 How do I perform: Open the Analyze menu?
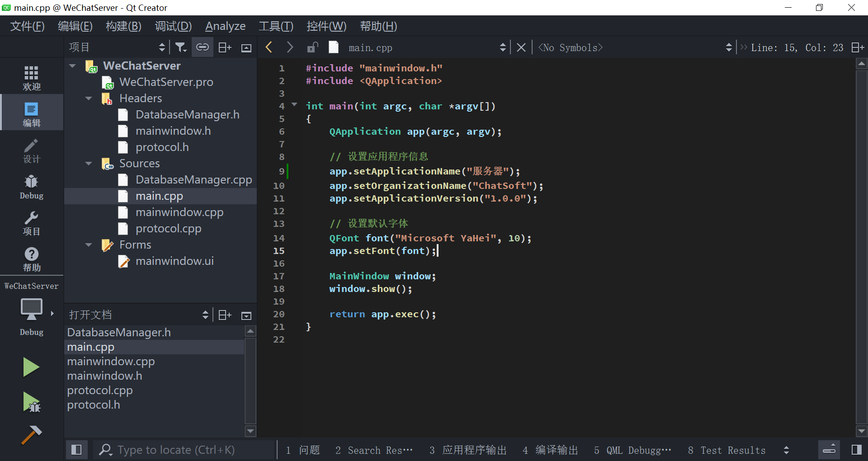(x=225, y=26)
